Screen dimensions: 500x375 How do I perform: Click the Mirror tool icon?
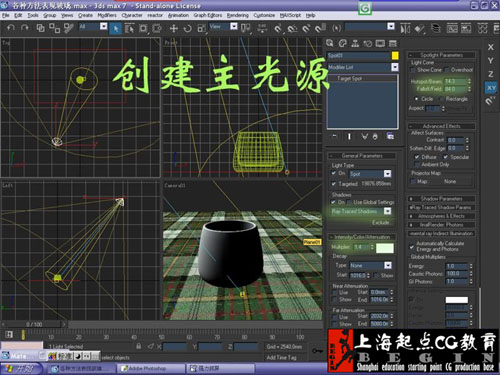[405, 29]
